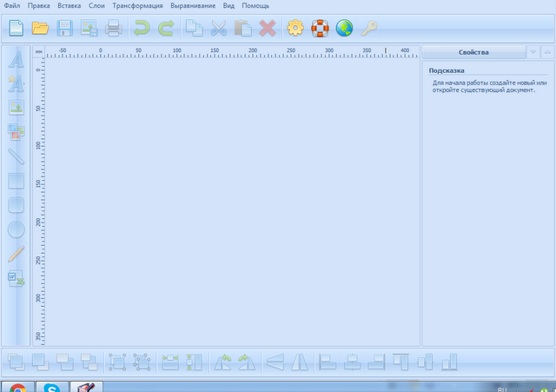Open the Выравнивание menu
This screenshot has height=392, width=556.
[193, 6]
